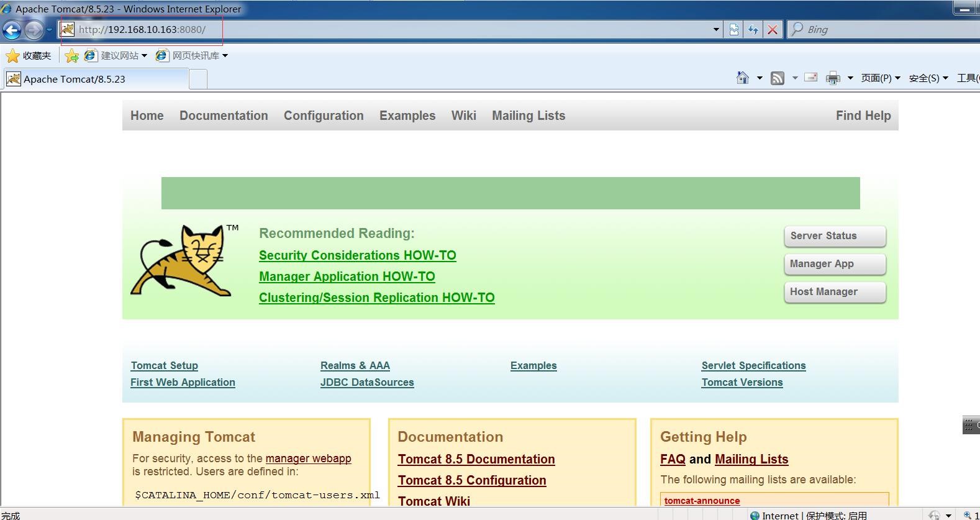Open Wiki in Tomcat navigation bar
The image size is (980, 520).
pyautogui.click(x=464, y=116)
